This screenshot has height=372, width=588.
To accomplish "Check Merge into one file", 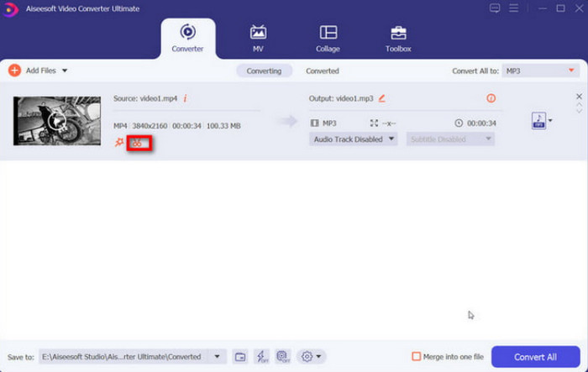I will (x=417, y=356).
